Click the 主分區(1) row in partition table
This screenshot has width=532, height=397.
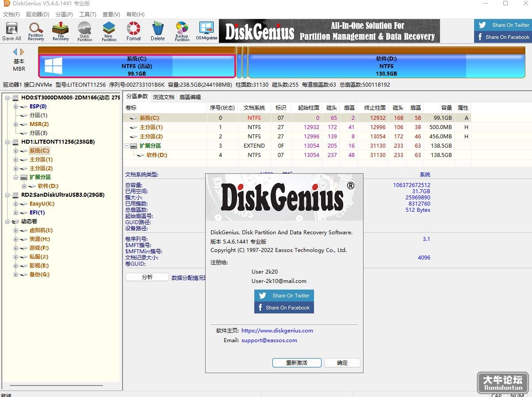[x=297, y=127]
